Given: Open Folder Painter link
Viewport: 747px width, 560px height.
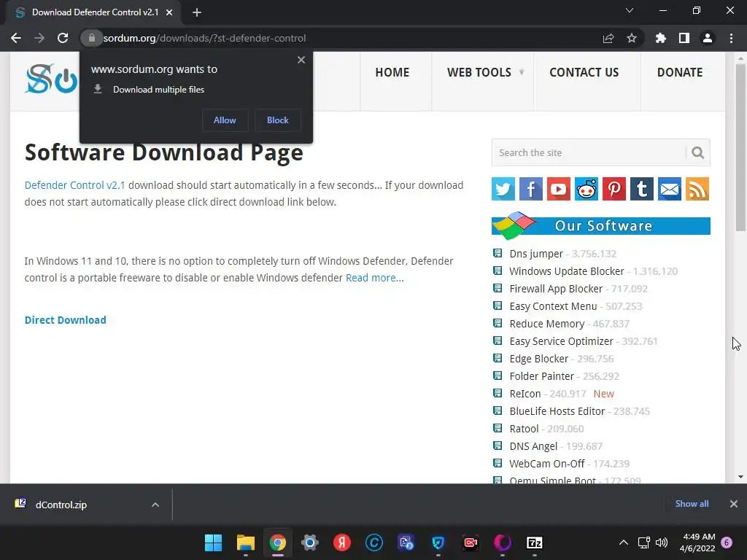Looking at the screenshot, I should click(542, 376).
